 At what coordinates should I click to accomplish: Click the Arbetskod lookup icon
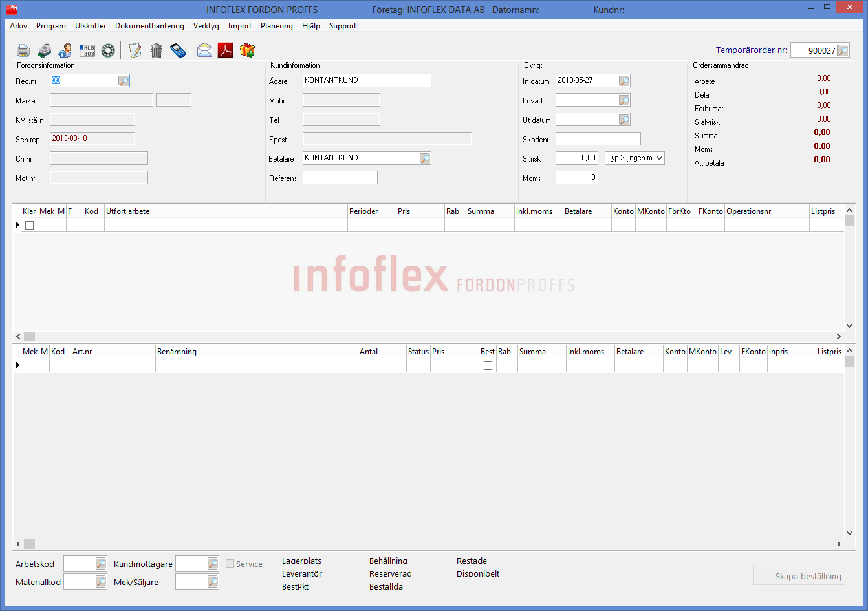point(101,564)
